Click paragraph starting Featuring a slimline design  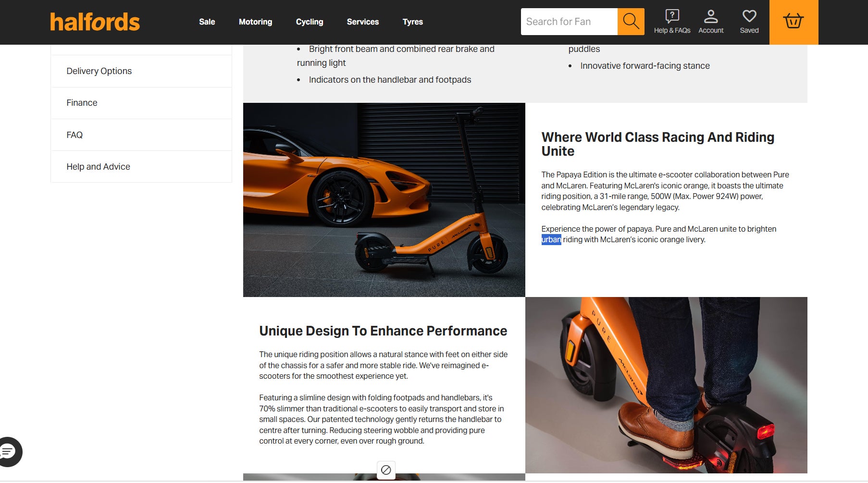(x=382, y=420)
